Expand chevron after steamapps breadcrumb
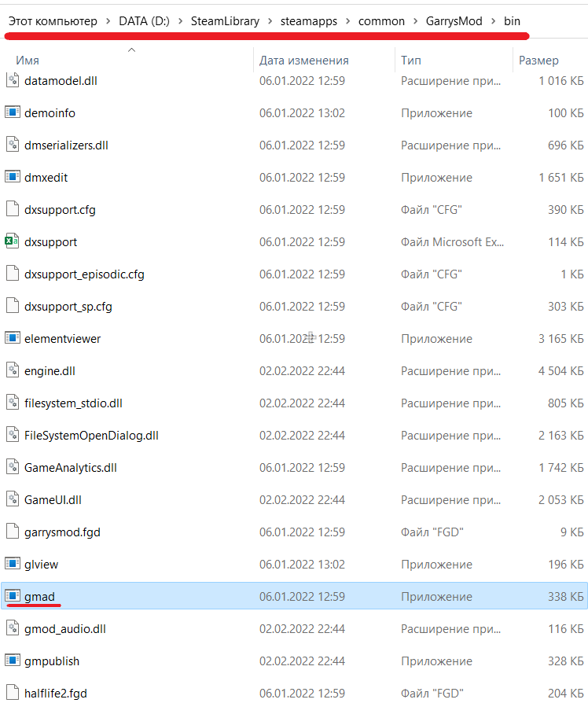Viewport: 588px width, 703px height. click(347, 21)
